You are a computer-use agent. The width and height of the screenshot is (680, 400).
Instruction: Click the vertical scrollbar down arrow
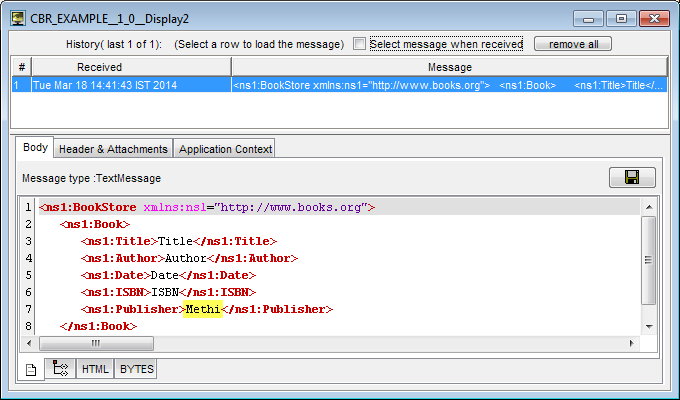click(x=649, y=327)
